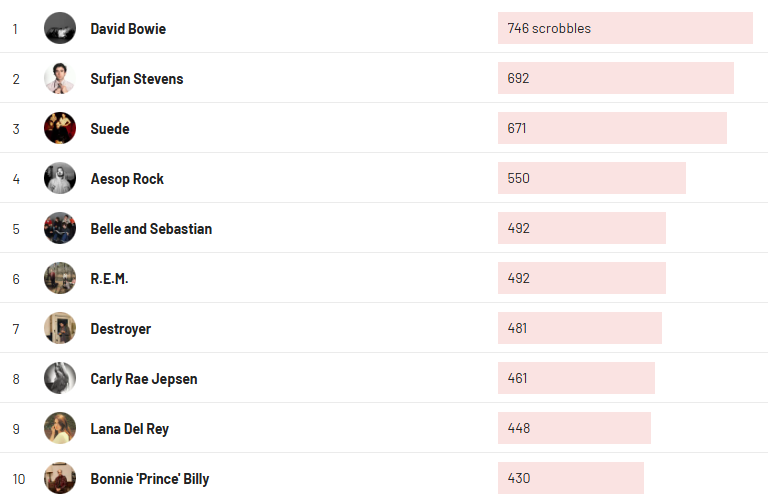The image size is (782, 497).
Task: Open the David Bowie artist link
Action: (128, 29)
